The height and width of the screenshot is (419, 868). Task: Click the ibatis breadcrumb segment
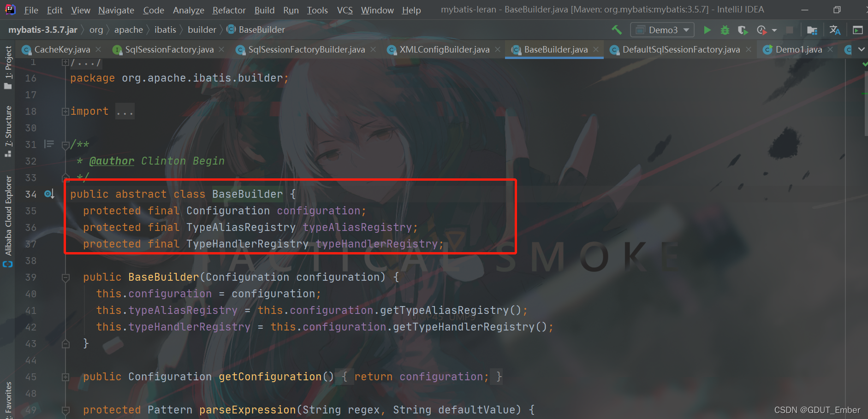[165, 30]
